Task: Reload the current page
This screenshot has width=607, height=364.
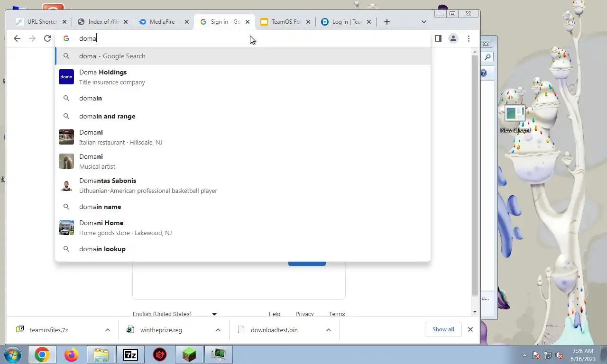Action: point(47,38)
